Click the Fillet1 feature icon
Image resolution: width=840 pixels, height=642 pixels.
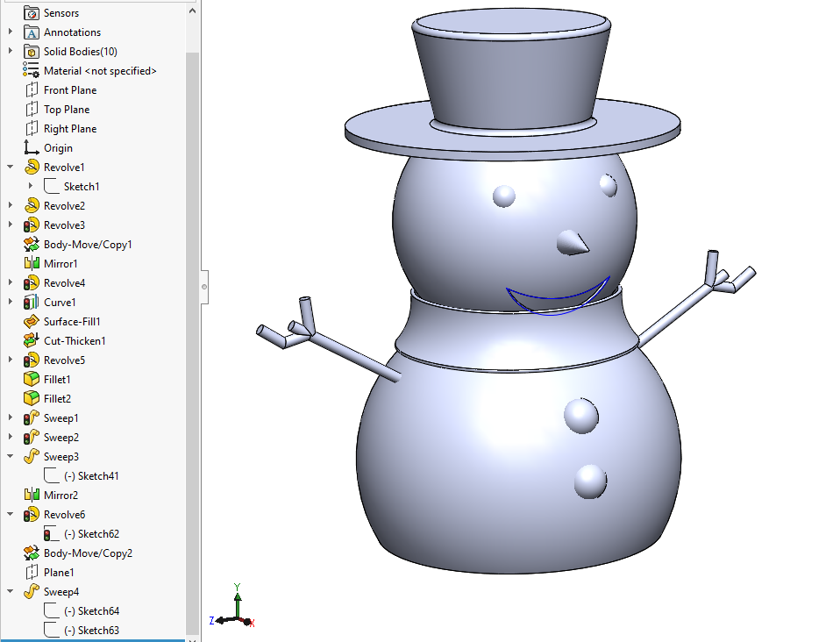click(32, 380)
